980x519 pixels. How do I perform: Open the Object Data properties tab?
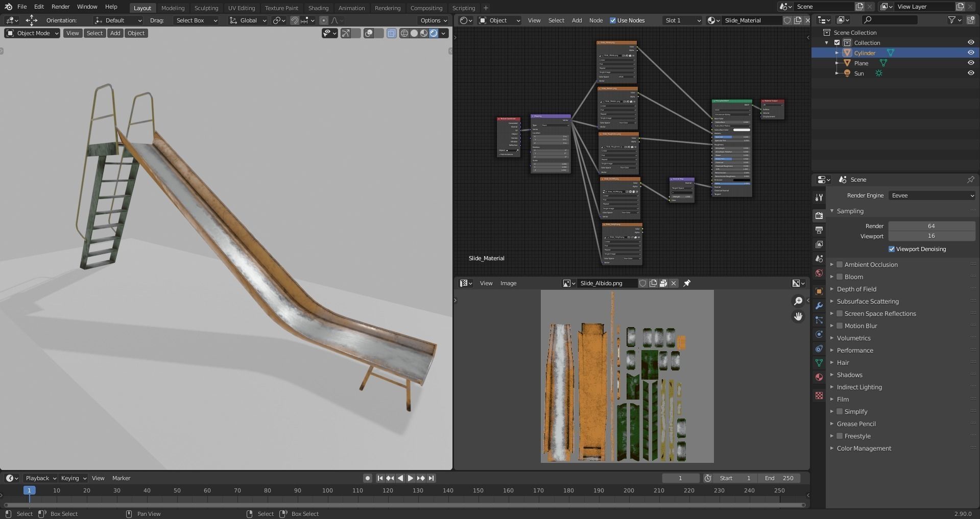pos(819,363)
